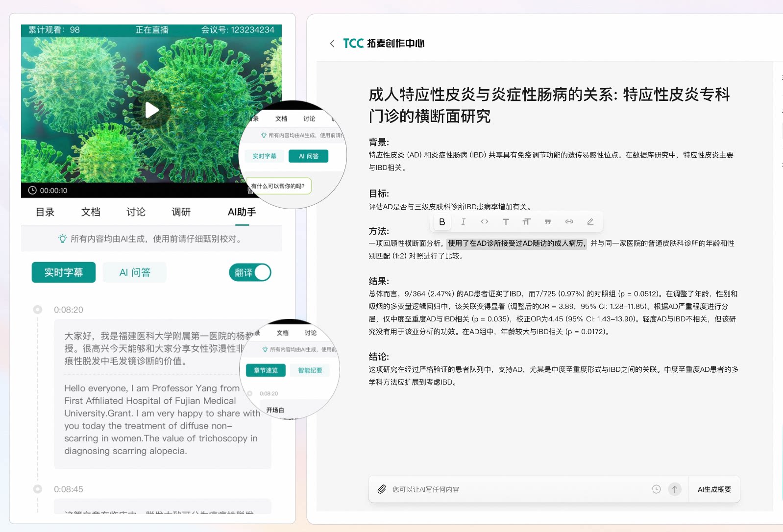
Task: Open the prompt history clock icon
Action: tap(656, 489)
